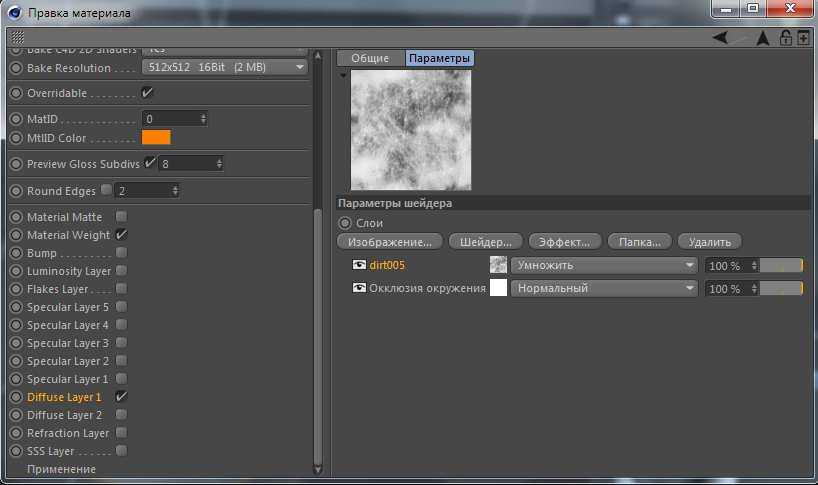Open the Bake Resolution dropdown
Image resolution: width=818 pixels, height=485 pixels.
(x=224, y=67)
